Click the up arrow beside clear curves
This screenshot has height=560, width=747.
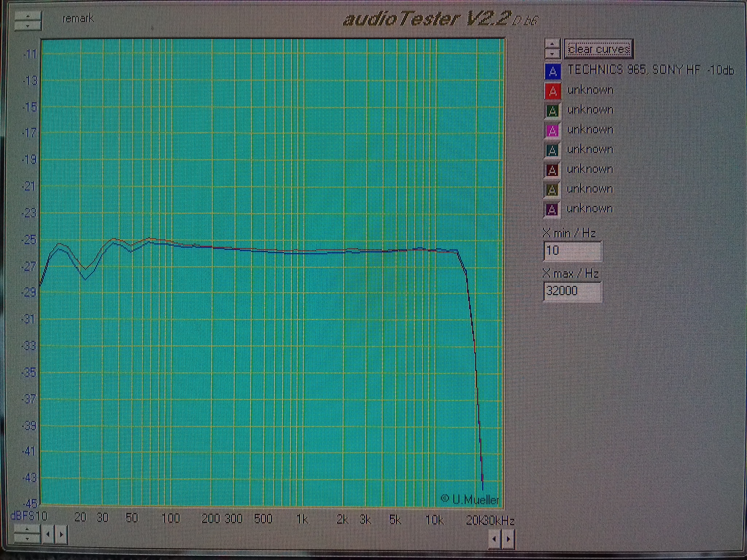click(x=552, y=44)
